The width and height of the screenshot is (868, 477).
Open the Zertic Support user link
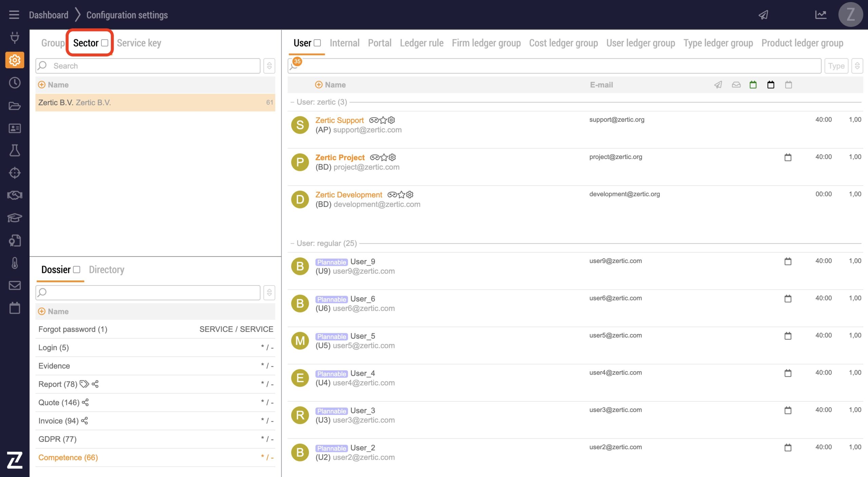click(339, 120)
